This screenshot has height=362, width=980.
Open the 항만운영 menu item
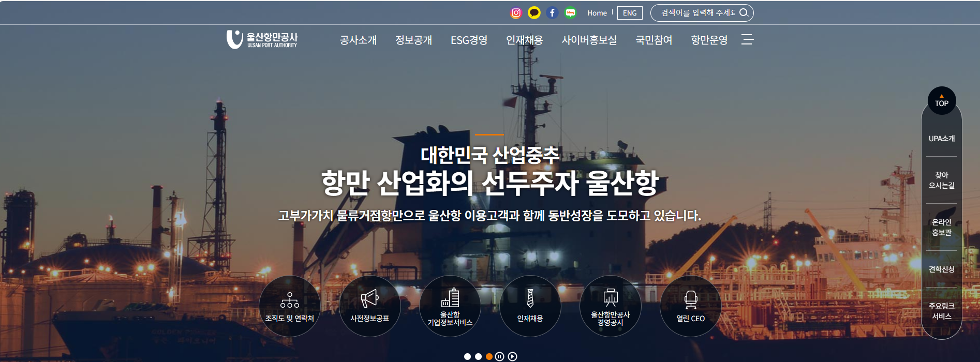(709, 40)
